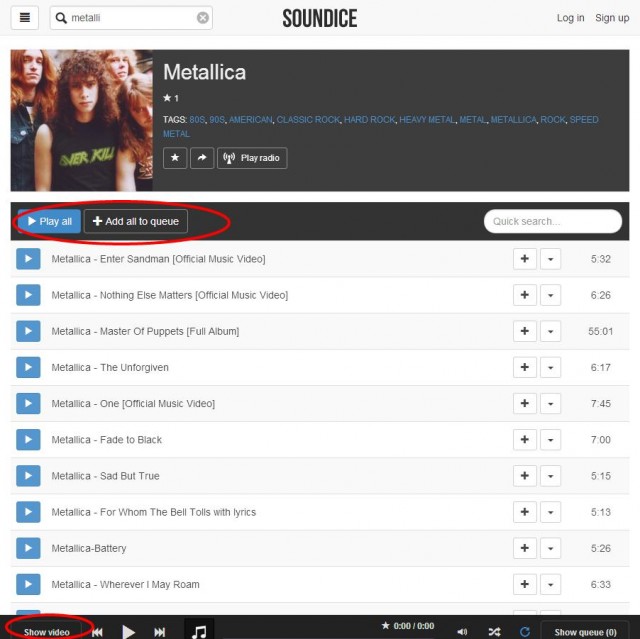Skip to the previous track
Screen dimensions: 640x639
97,632
